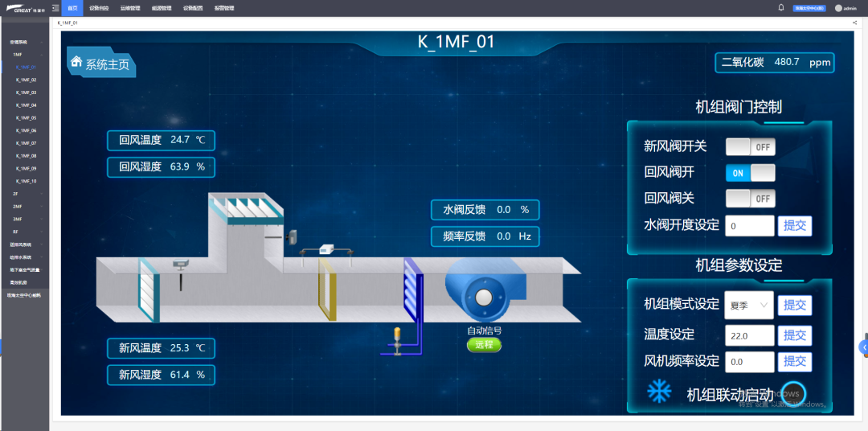This screenshot has height=431, width=868.
Task: Click the snowflake cooling mode icon
Action: [659, 392]
